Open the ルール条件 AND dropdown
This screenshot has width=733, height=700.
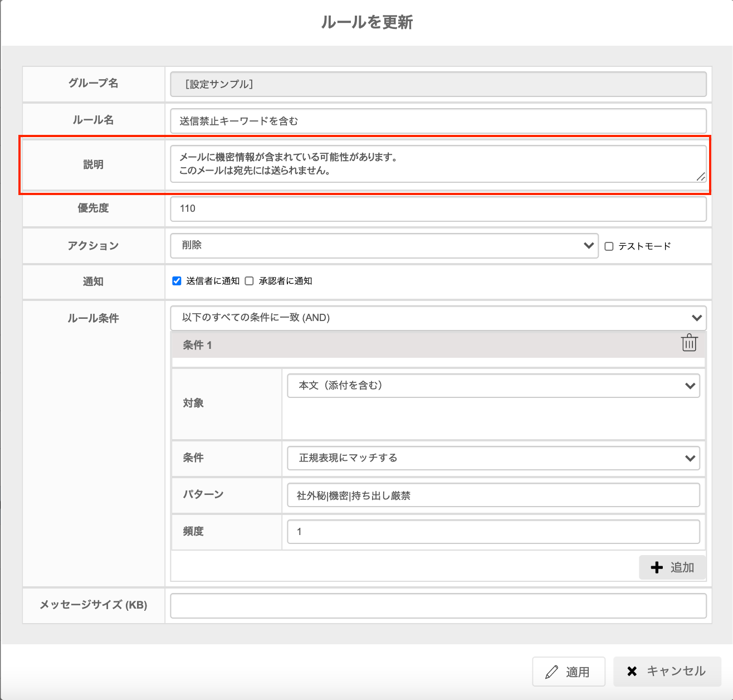[x=438, y=318]
